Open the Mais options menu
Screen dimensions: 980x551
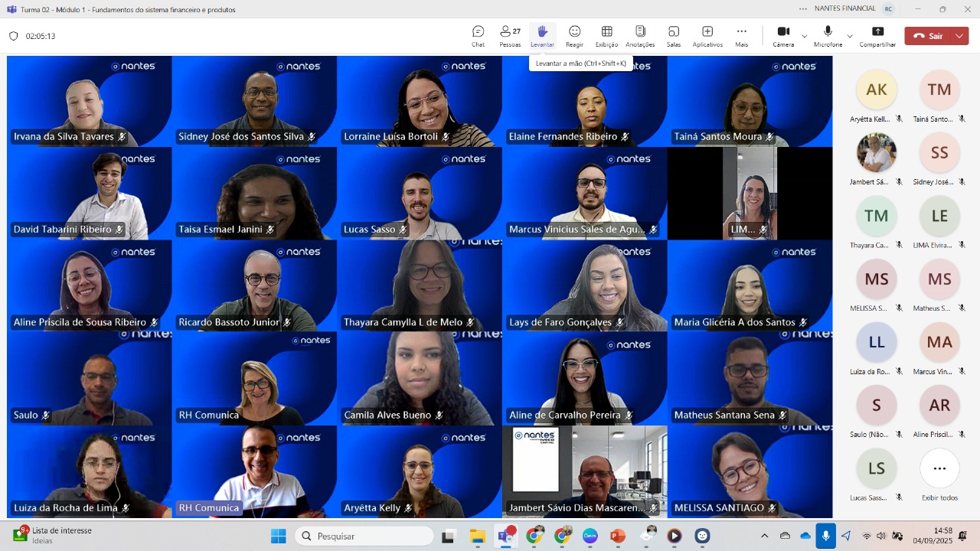(741, 35)
